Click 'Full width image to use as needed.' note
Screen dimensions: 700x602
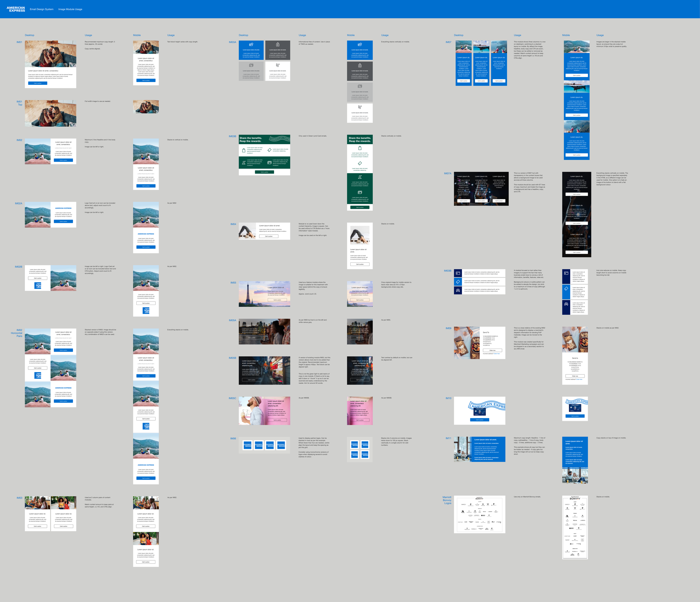click(98, 101)
